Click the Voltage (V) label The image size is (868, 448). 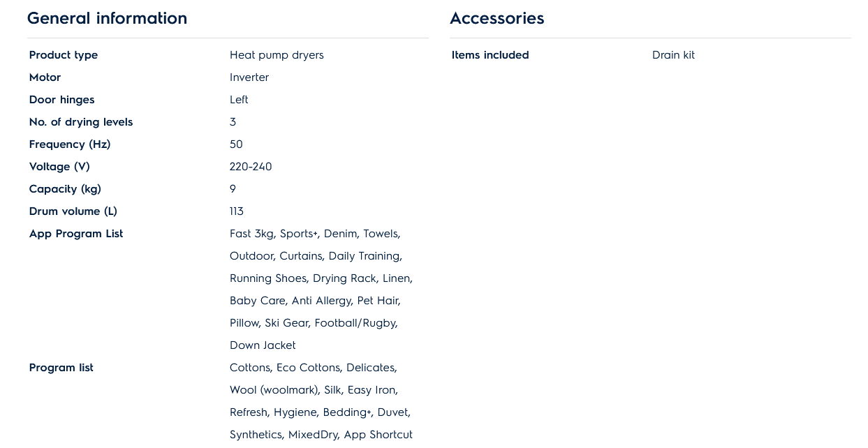pos(59,167)
